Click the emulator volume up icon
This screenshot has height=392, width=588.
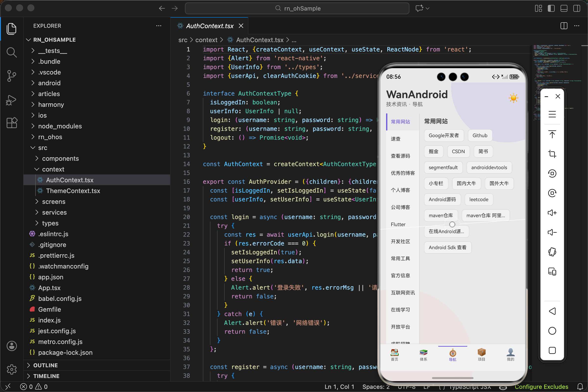552,213
